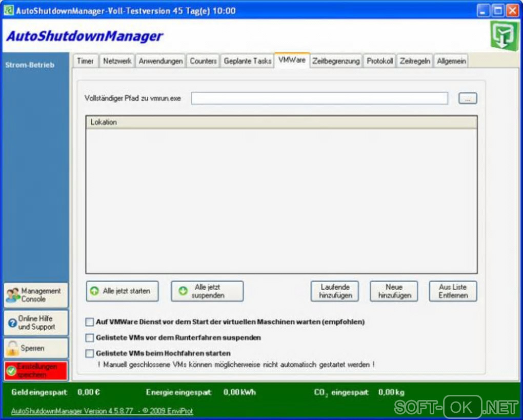Click Alle jetzt suspenden button
This screenshot has height=420, width=523.
207,291
